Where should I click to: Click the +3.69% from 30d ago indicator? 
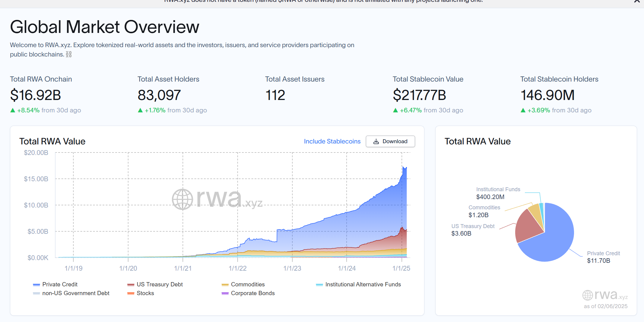point(556,110)
